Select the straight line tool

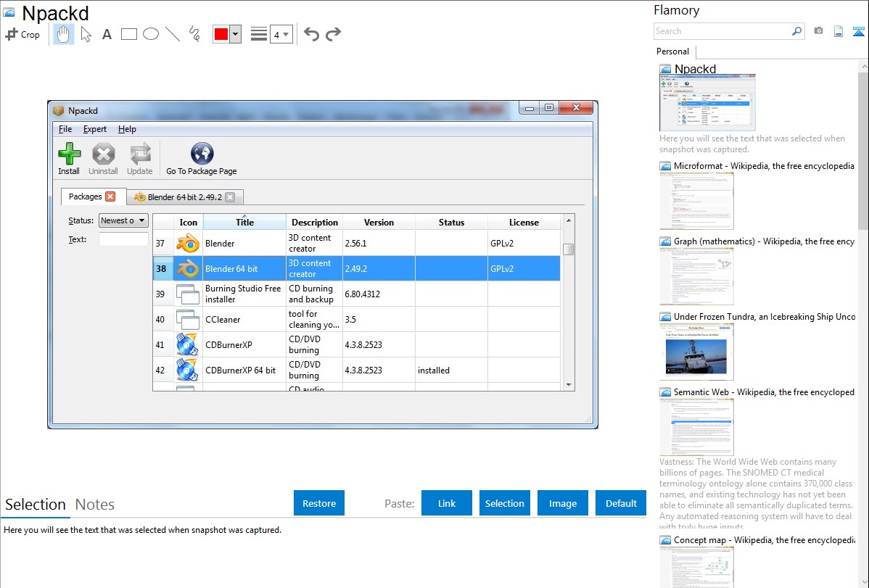(x=173, y=34)
